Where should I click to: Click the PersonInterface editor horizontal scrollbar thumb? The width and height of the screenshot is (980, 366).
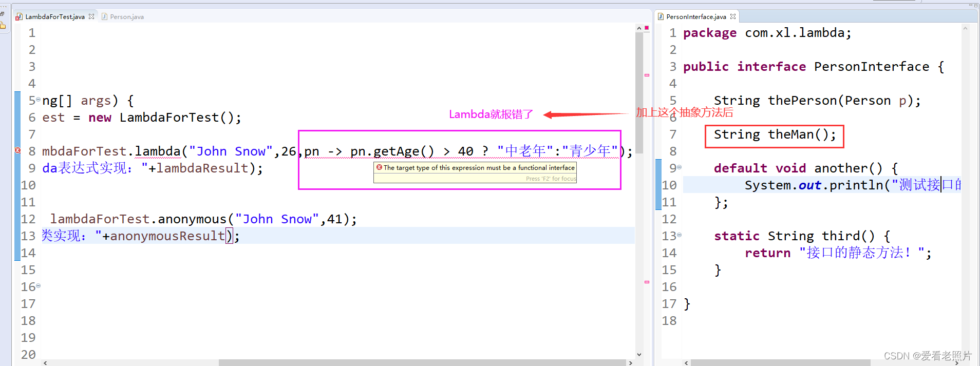[781, 362]
